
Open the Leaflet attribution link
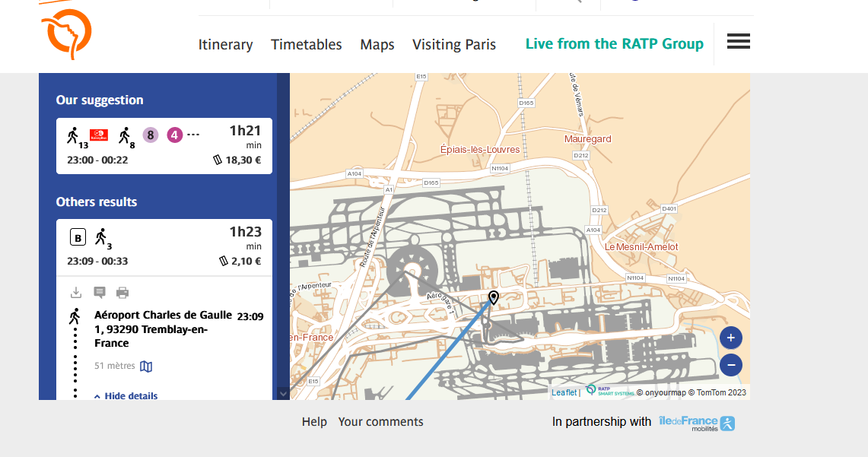point(564,392)
